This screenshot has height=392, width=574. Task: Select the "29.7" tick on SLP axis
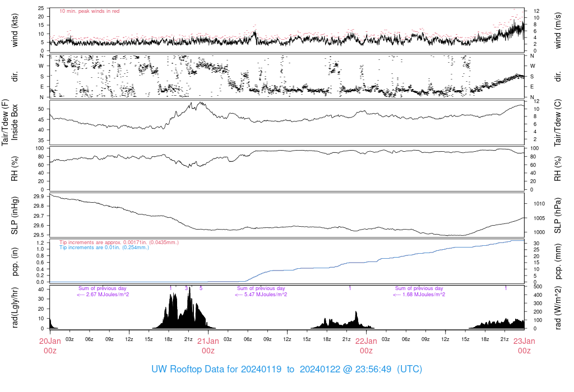(x=39, y=216)
